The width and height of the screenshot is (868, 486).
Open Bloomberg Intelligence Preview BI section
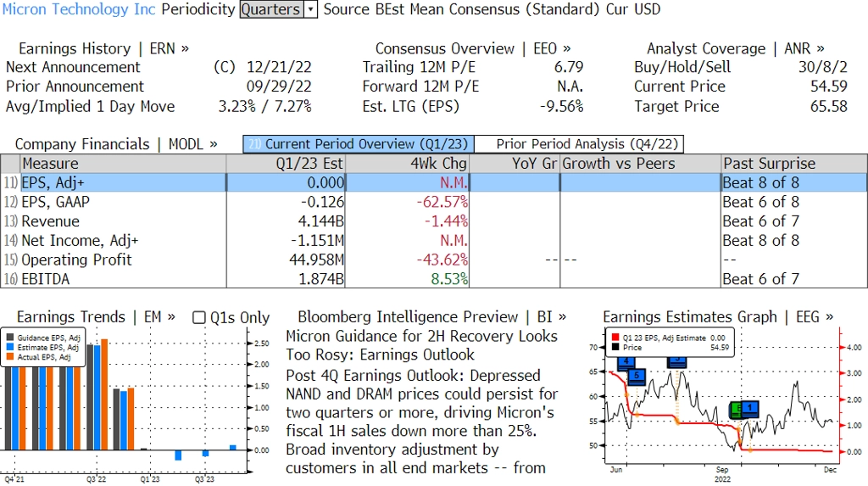pos(431,317)
